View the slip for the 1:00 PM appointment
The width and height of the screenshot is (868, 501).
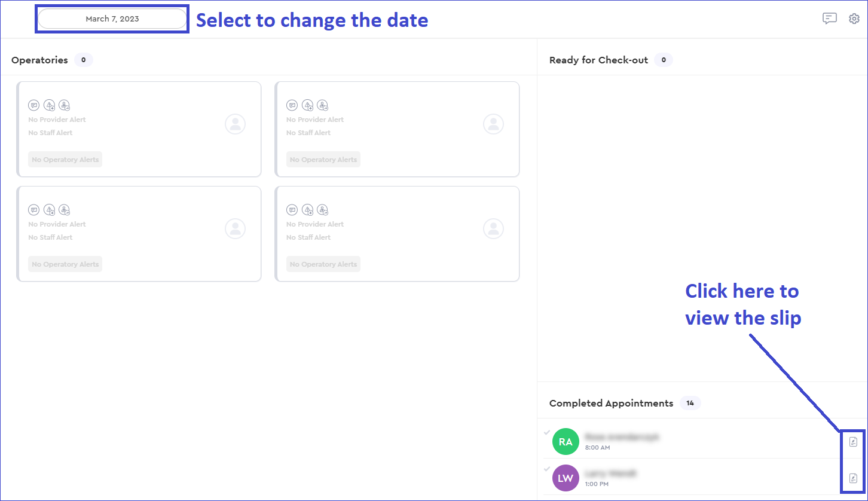click(854, 478)
